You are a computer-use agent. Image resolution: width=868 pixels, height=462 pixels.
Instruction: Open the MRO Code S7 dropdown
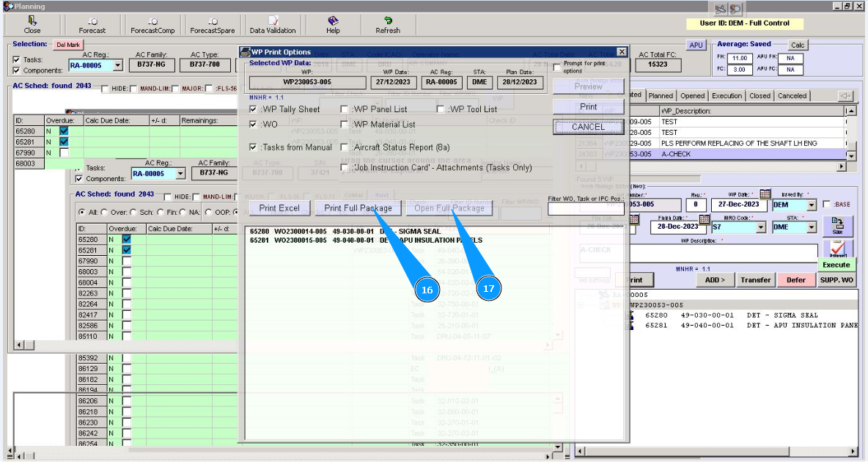761,227
